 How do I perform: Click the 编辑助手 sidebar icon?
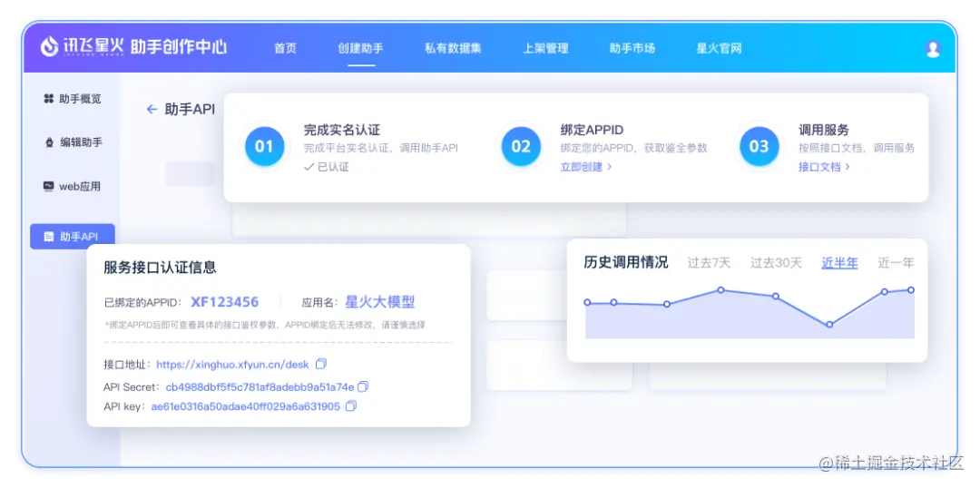coord(49,142)
